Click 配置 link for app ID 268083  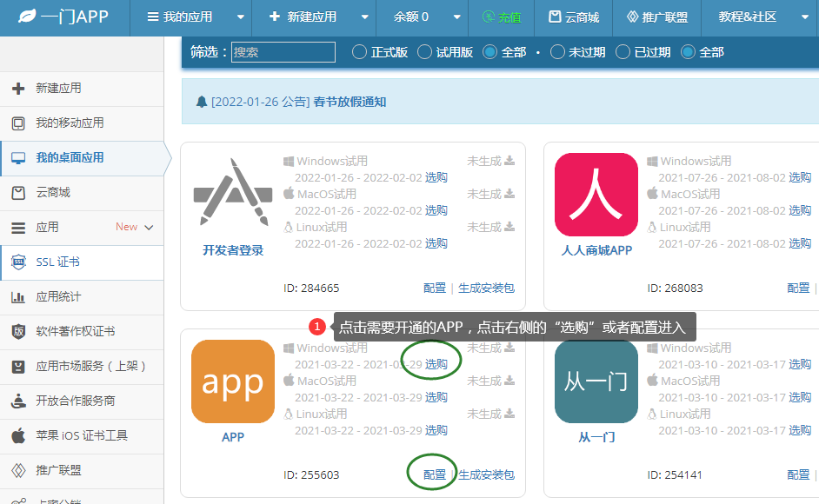point(798,288)
